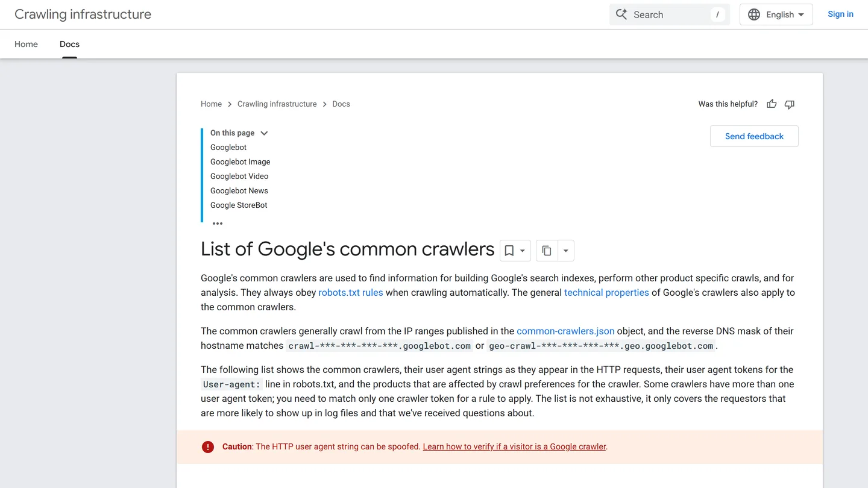This screenshot has height=488, width=868.
Task: Open the copy options dropdown arrow
Action: [566, 251]
